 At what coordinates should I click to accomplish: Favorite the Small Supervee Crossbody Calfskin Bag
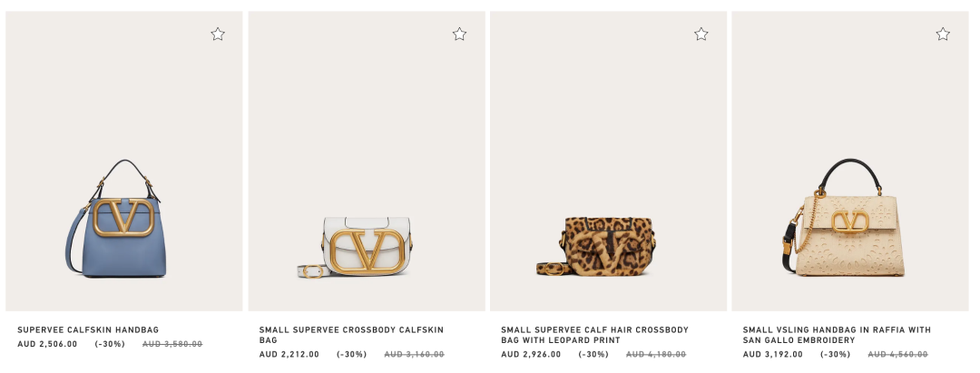pos(459,34)
